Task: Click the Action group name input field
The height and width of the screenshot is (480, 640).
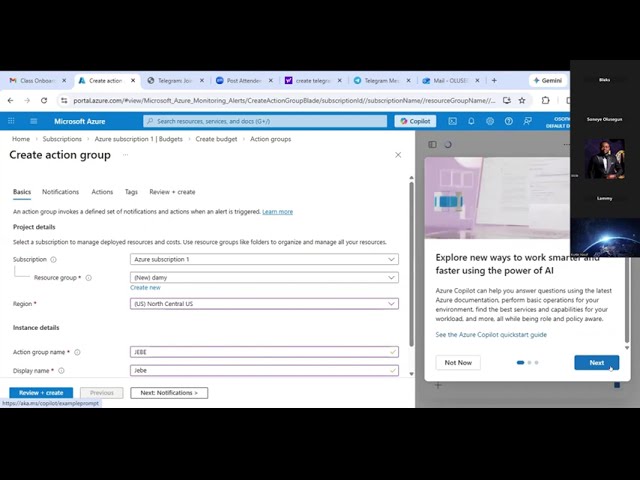Action: [x=264, y=352]
